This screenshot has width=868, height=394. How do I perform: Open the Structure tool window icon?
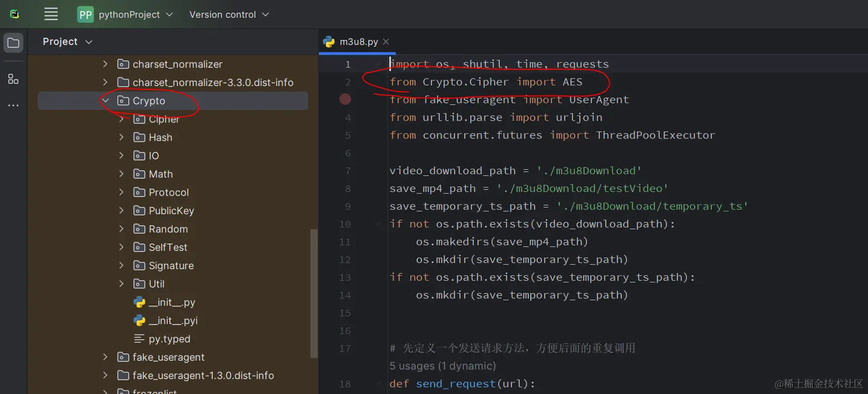tap(13, 79)
